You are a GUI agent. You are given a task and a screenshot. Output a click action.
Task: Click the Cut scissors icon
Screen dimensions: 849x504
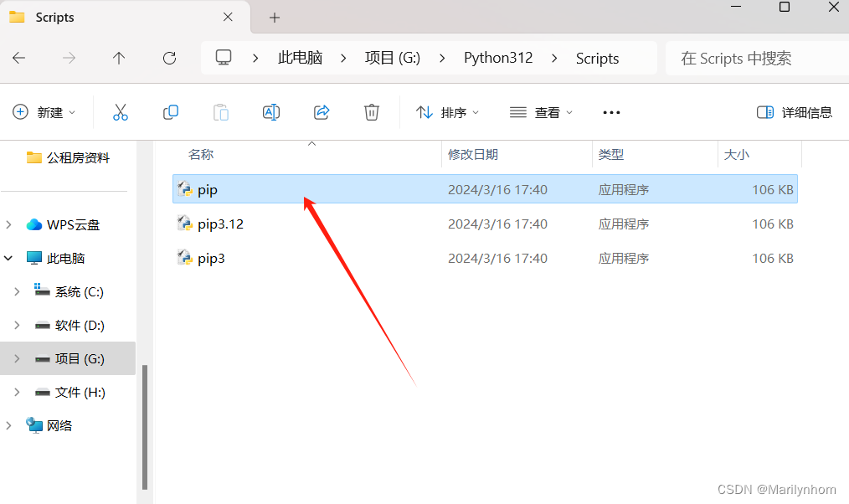(x=121, y=112)
